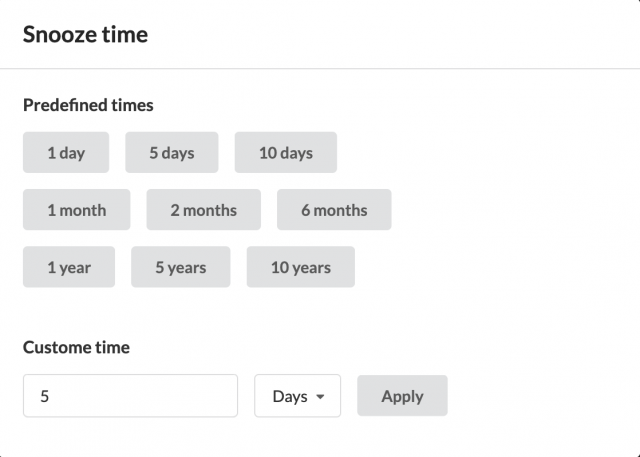The width and height of the screenshot is (640, 457).
Task: Snooze for 2 months
Action: (x=204, y=210)
